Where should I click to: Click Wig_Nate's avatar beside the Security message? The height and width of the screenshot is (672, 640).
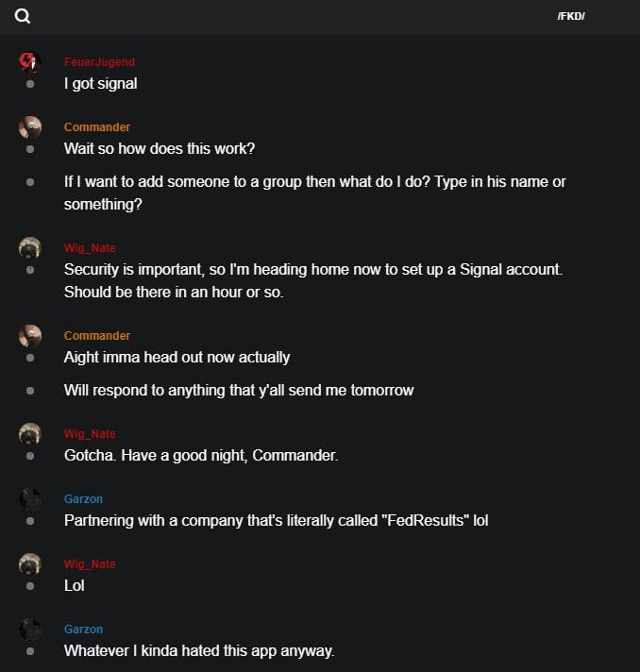coord(30,248)
